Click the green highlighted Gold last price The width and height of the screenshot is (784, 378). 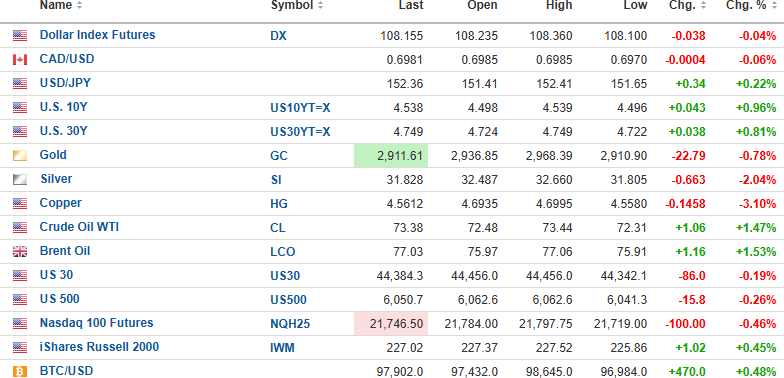point(391,156)
